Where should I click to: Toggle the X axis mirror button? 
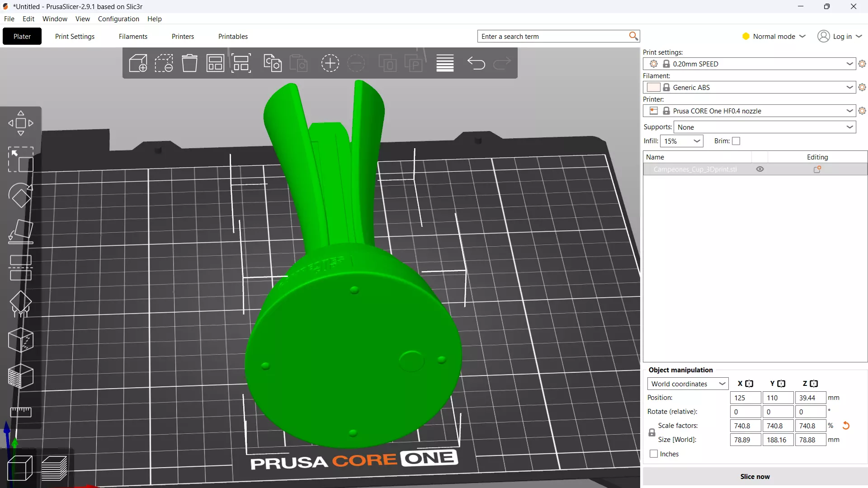[x=749, y=384]
